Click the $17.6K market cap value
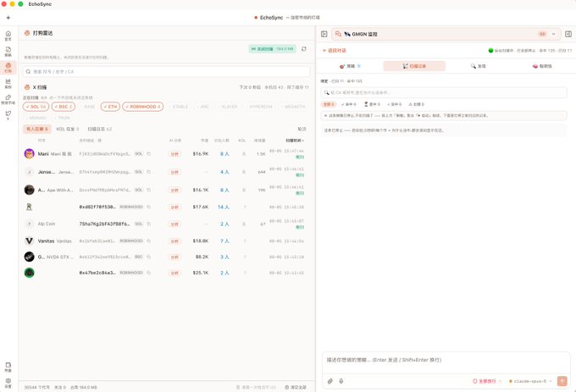 point(201,207)
